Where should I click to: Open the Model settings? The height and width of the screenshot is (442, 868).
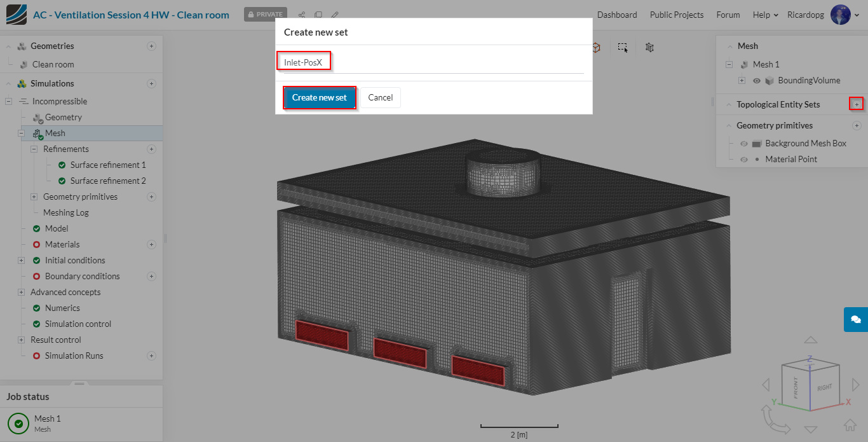tap(57, 228)
